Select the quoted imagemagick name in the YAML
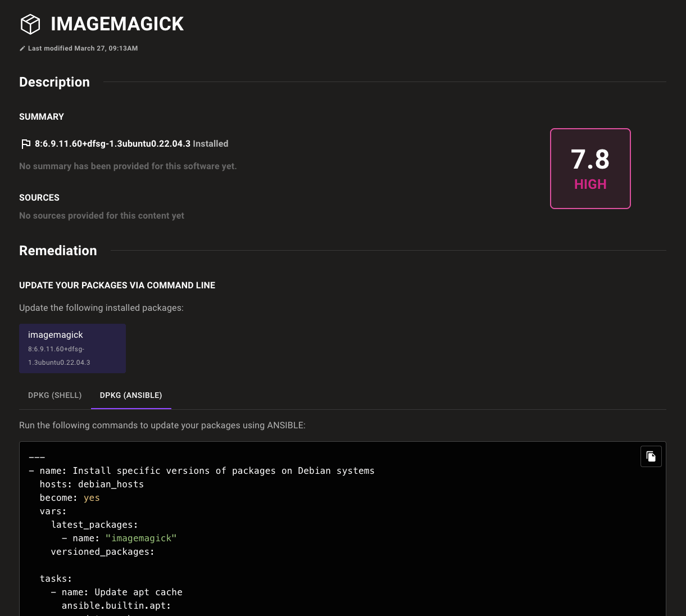This screenshot has height=616, width=686. [x=141, y=538]
